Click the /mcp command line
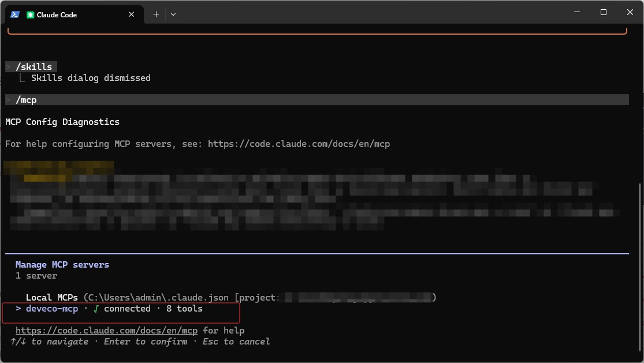Screen dimensions: 644x363 pyautogui.click(x=317, y=100)
